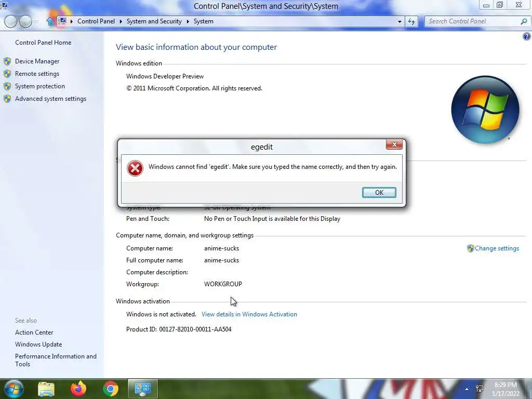Open the recent pages dropdown arrow
This screenshot has width=532, height=399.
[x=36, y=22]
